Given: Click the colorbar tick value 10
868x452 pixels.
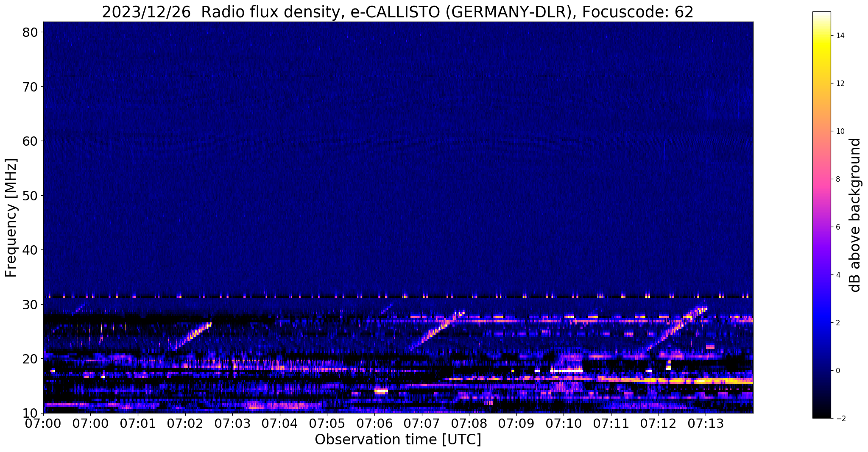Looking at the screenshot, I should (x=840, y=131).
